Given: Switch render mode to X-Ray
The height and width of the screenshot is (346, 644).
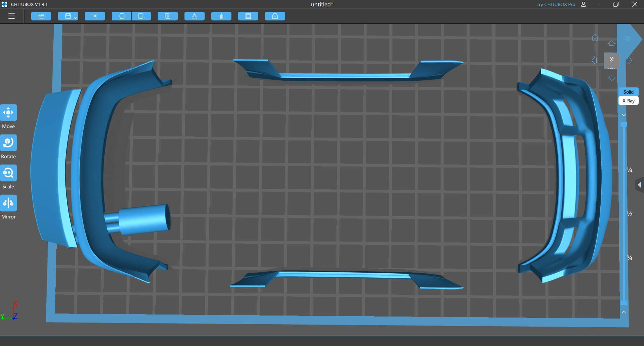Looking at the screenshot, I should pos(628,101).
